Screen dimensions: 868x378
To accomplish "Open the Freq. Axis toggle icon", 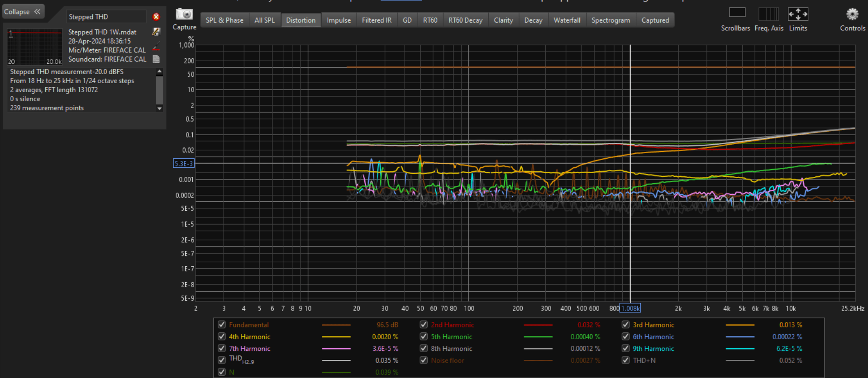I will [768, 14].
